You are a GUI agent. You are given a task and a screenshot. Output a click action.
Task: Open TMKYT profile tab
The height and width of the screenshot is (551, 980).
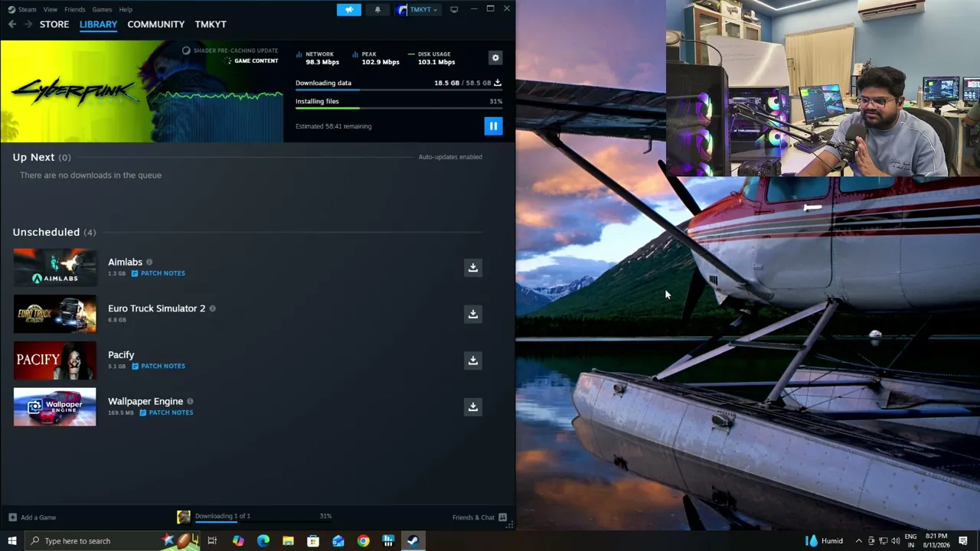click(x=211, y=24)
